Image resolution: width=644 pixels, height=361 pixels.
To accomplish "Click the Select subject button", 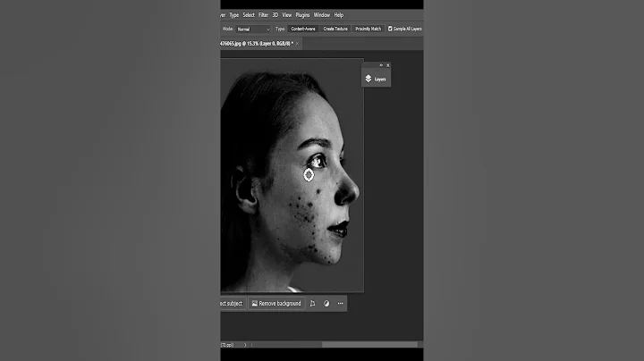I will click(233, 304).
